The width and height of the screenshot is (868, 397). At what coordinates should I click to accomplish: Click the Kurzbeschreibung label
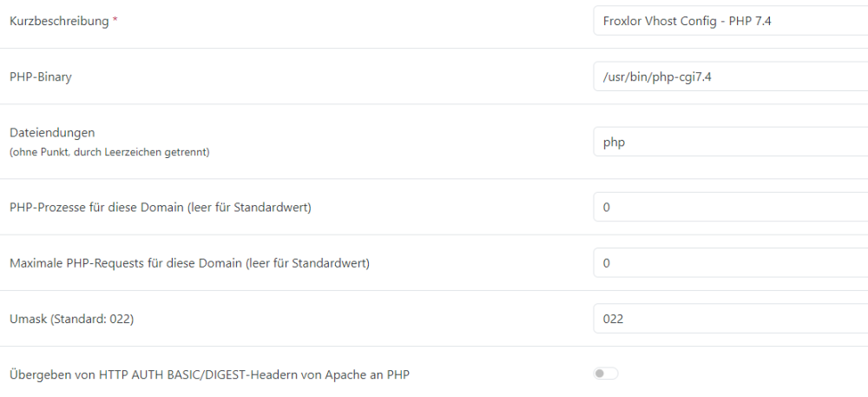click(x=59, y=21)
